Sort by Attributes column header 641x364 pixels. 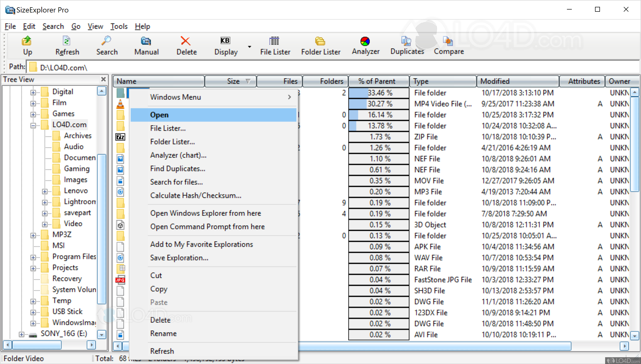coord(582,81)
